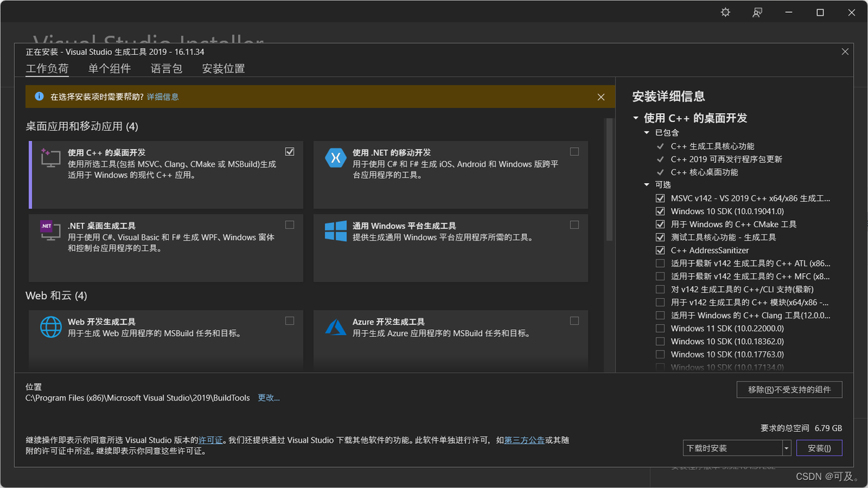Click the info icon in the yellow help banner
This screenshot has width=868, height=488.
(x=39, y=97)
